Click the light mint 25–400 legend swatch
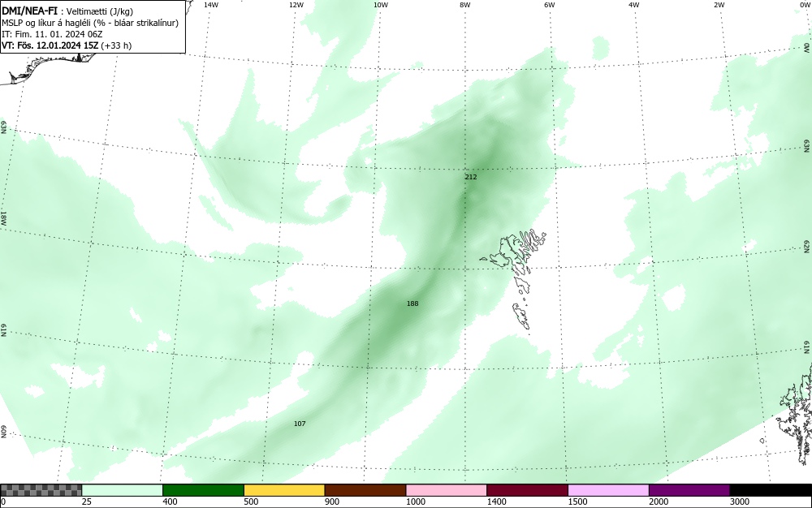This screenshot has width=812, height=508. (123, 490)
